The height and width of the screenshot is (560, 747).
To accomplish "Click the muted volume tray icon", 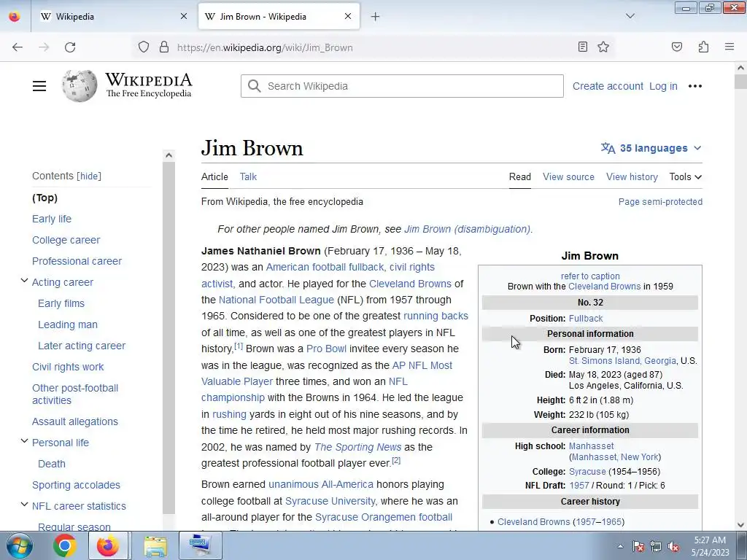I will click(673, 546).
